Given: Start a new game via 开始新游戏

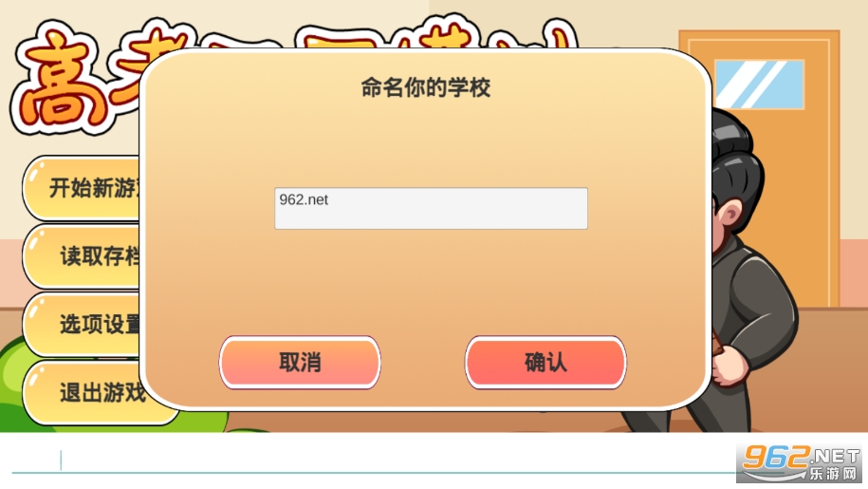Looking at the screenshot, I should tap(83, 188).
